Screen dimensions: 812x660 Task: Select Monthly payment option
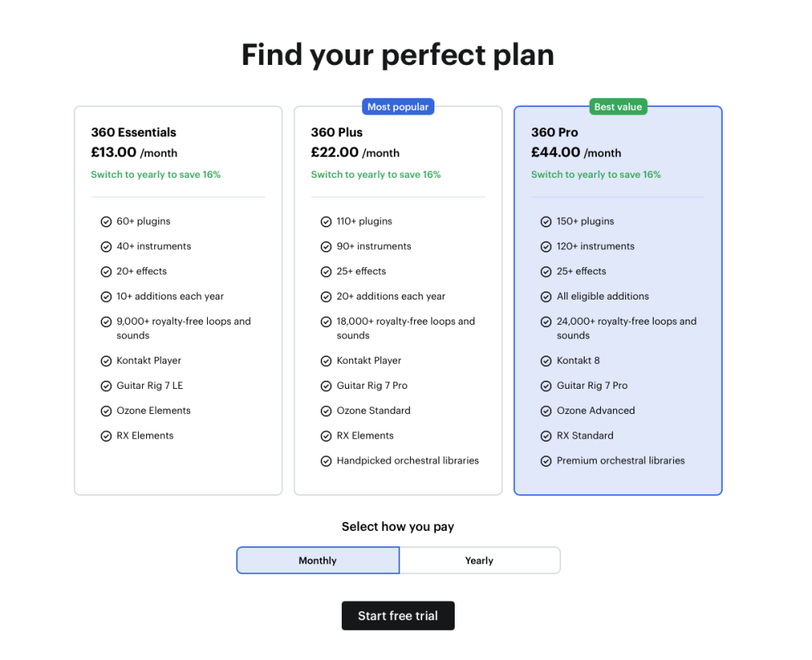317,560
